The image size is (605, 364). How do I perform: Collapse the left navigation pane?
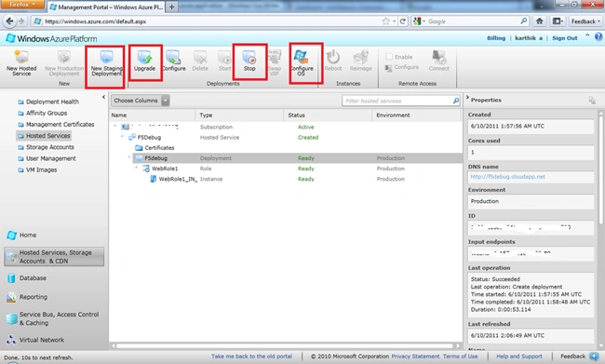pyautogui.click(x=103, y=97)
